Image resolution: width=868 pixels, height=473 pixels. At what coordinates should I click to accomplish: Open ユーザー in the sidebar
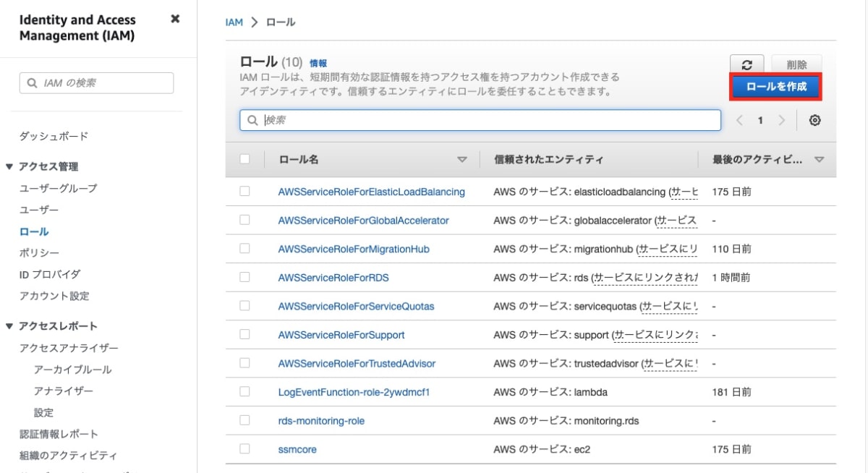pos(39,210)
